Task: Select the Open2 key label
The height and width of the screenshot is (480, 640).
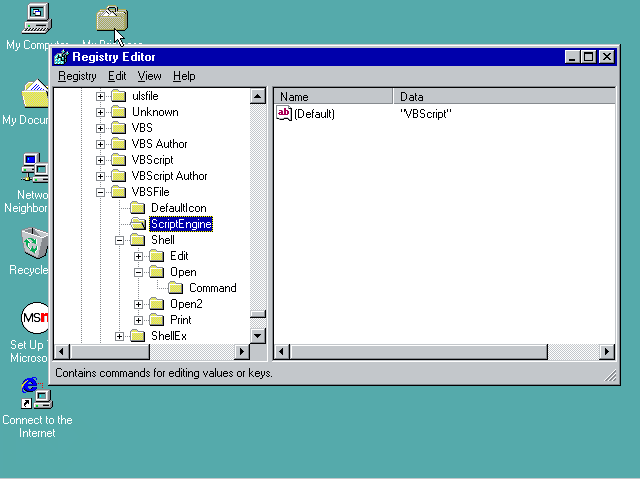Action: (x=186, y=304)
